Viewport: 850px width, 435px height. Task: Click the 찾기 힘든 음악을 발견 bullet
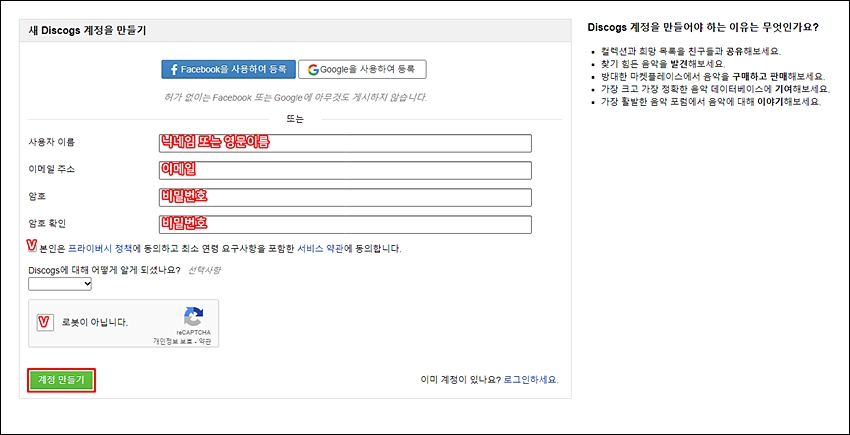[662, 63]
